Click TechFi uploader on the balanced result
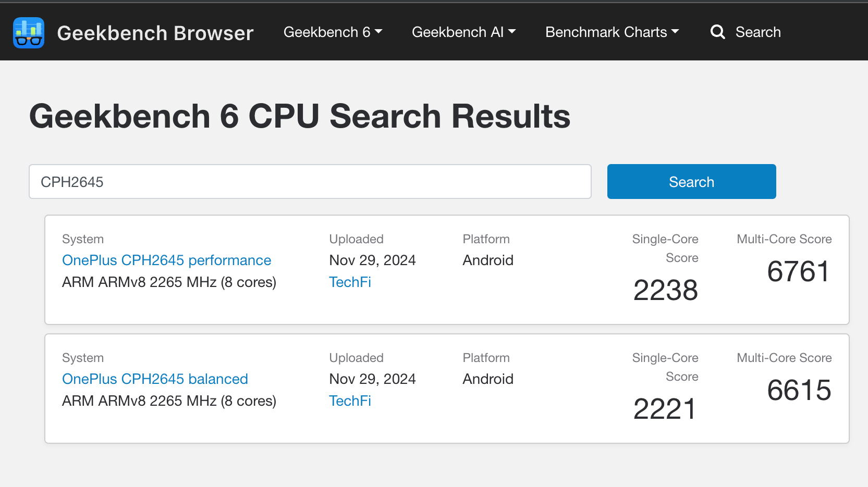Screen dimensions: 868x487 350,401
